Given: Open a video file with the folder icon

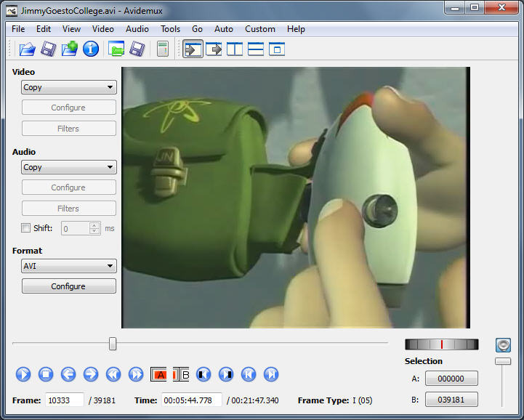Looking at the screenshot, I should 27,49.
